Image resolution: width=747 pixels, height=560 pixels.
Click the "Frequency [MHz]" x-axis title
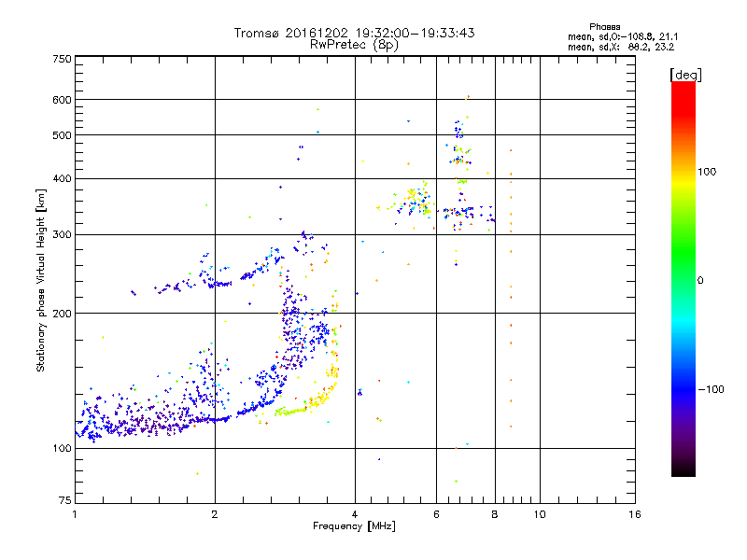point(354,526)
